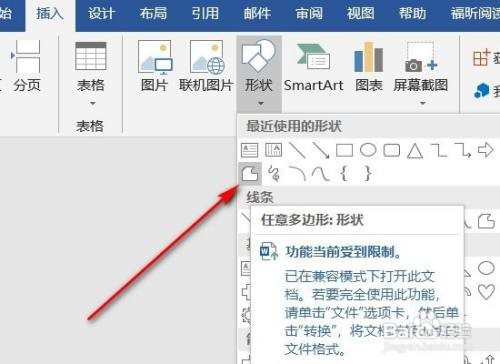Select the horizontal text box shape
This screenshot has width=500, height=364.
[x=249, y=150]
